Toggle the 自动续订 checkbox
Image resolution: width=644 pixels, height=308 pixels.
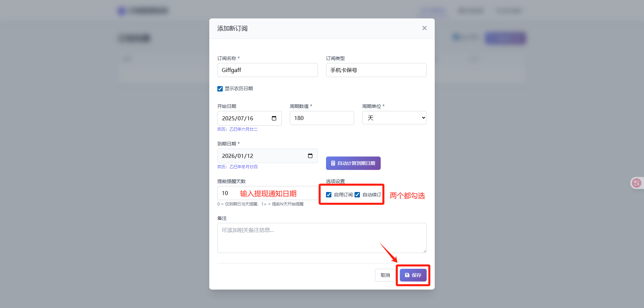click(x=357, y=195)
